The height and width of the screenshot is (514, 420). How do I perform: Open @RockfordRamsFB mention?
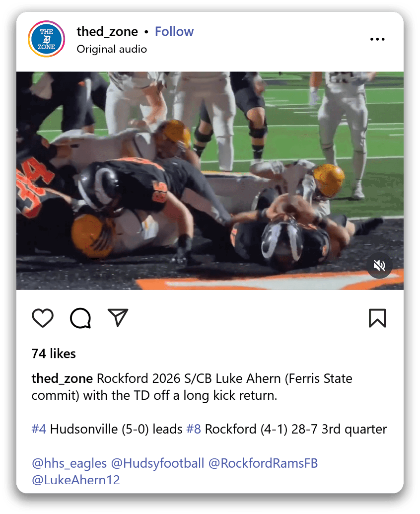point(263,463)
